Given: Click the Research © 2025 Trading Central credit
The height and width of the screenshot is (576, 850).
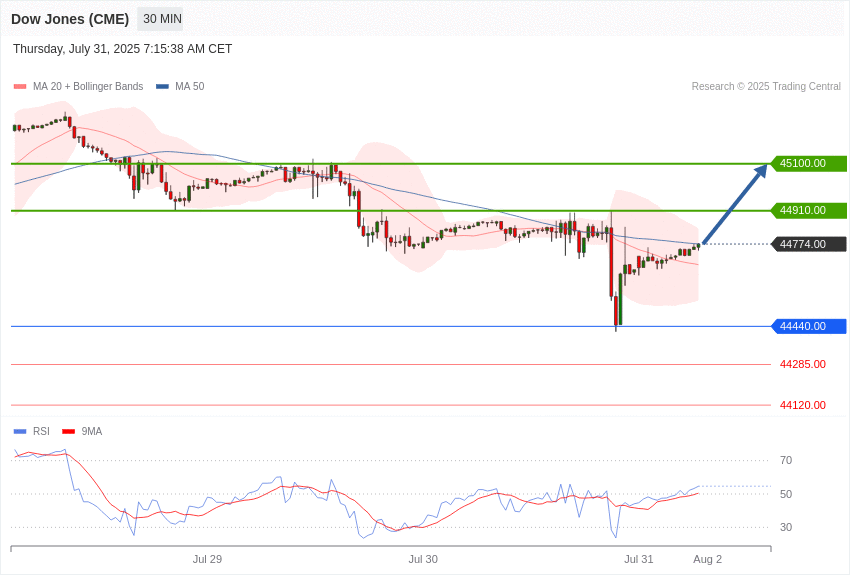Looking at the screenshot, I should pyautogui.click(x=766, y=87).
